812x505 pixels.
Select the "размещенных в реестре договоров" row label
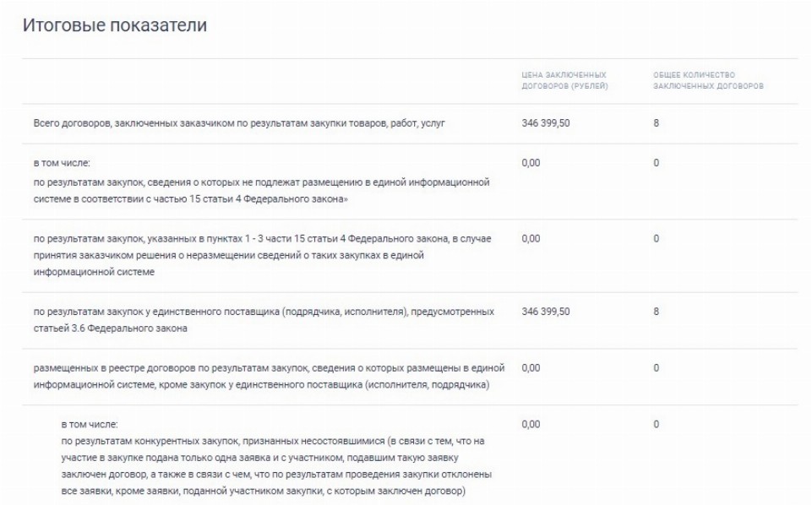pos(263,377)
